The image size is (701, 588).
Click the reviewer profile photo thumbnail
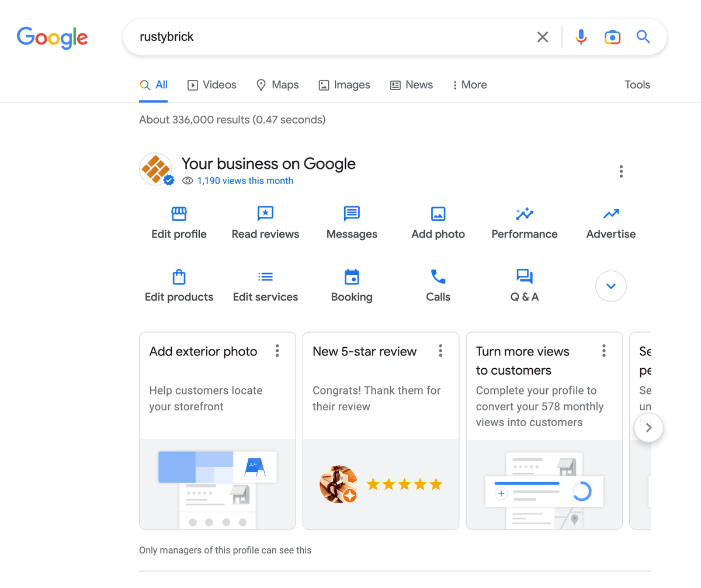[x=339, y=485]
